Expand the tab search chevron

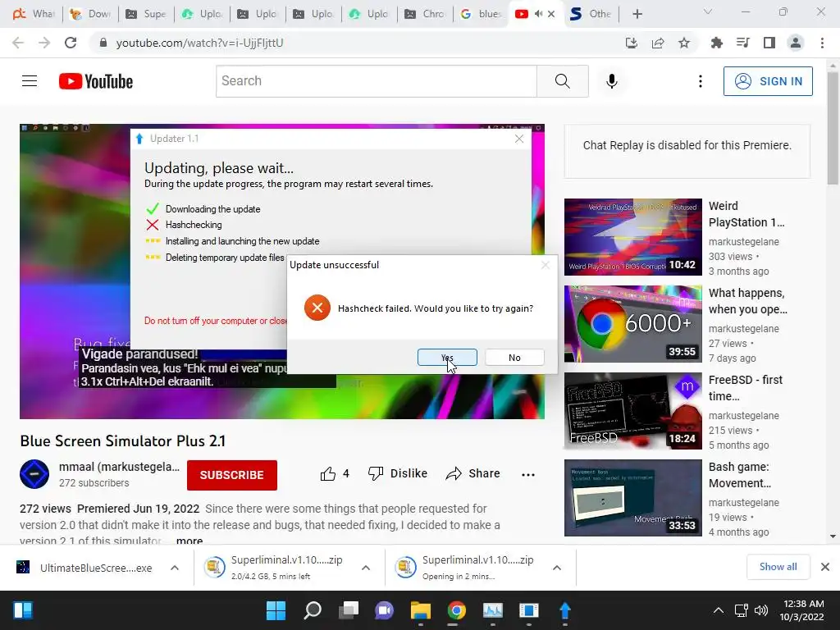(708, 11)
